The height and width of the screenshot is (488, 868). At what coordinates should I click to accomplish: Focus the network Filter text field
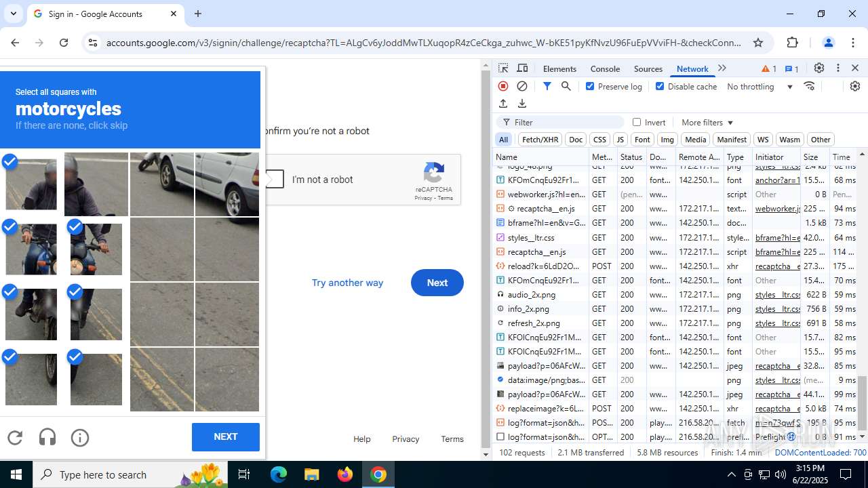coord(560,122)
